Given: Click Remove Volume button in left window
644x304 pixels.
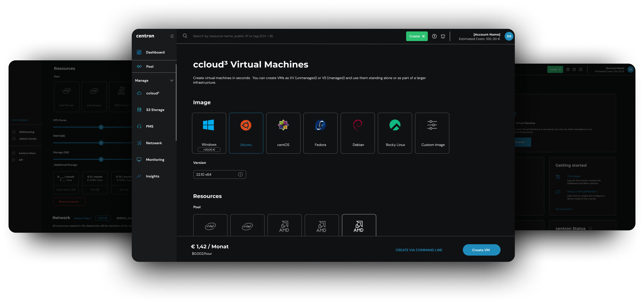Looking at the screenshot, I should [x=69, y=202].
